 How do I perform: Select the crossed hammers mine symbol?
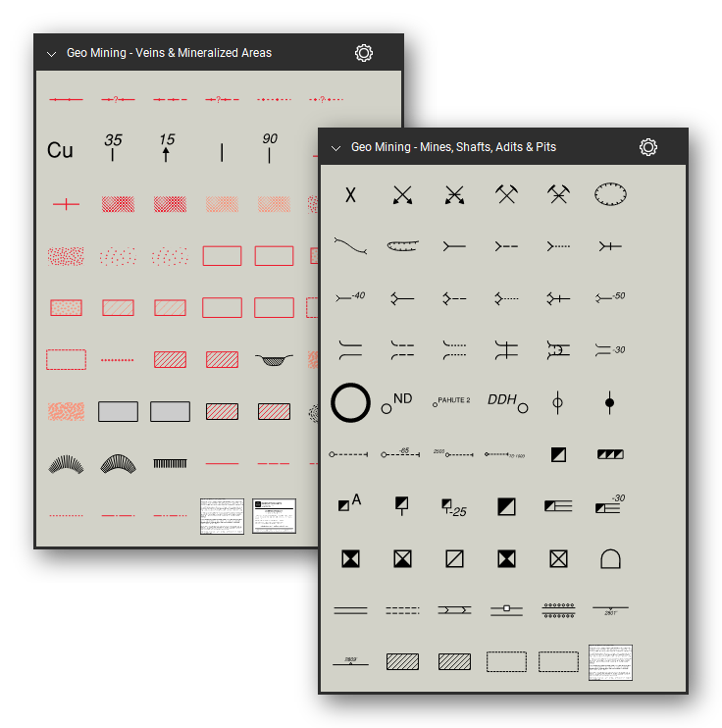[x=506, y=194]
